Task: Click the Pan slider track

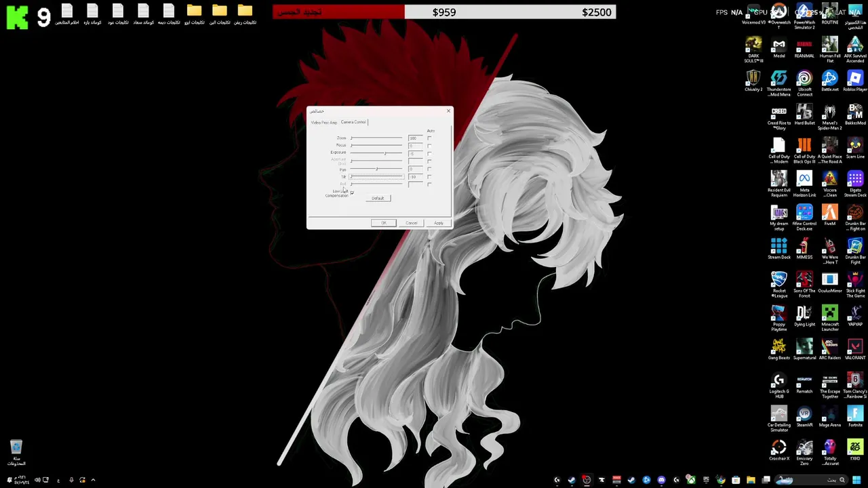Action: tap(376, 169)
